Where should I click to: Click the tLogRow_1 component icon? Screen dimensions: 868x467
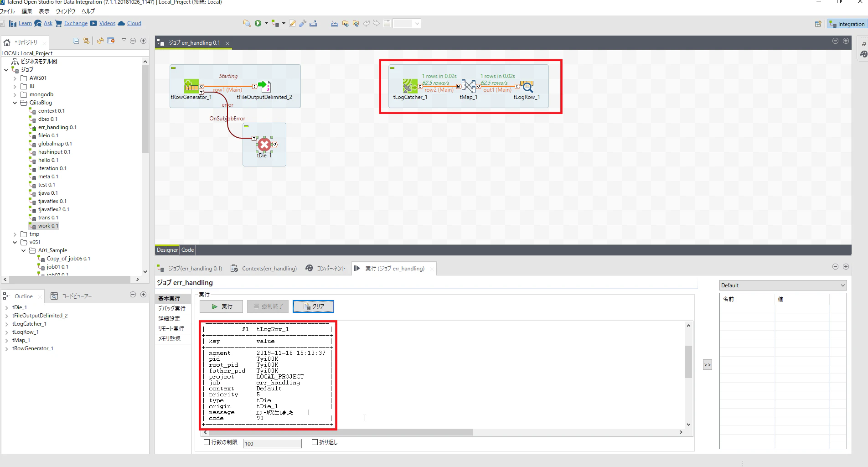[527, 86]
